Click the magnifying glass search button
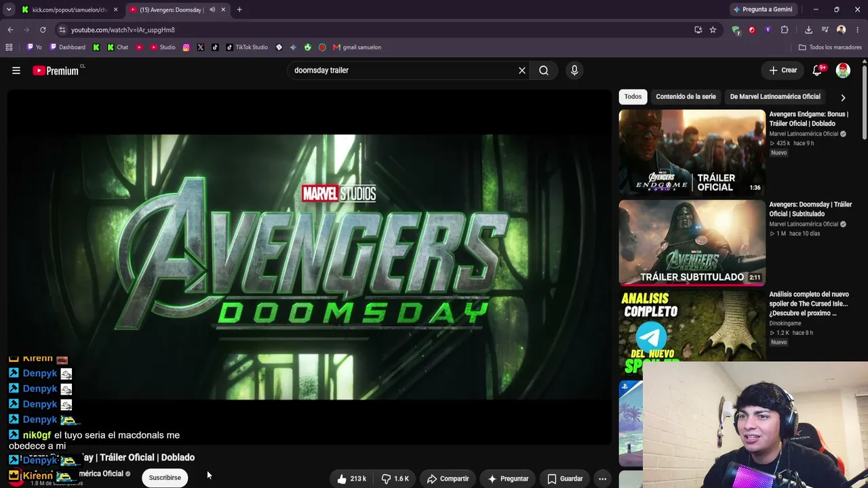The image size is (868, 488). [544, 70]
